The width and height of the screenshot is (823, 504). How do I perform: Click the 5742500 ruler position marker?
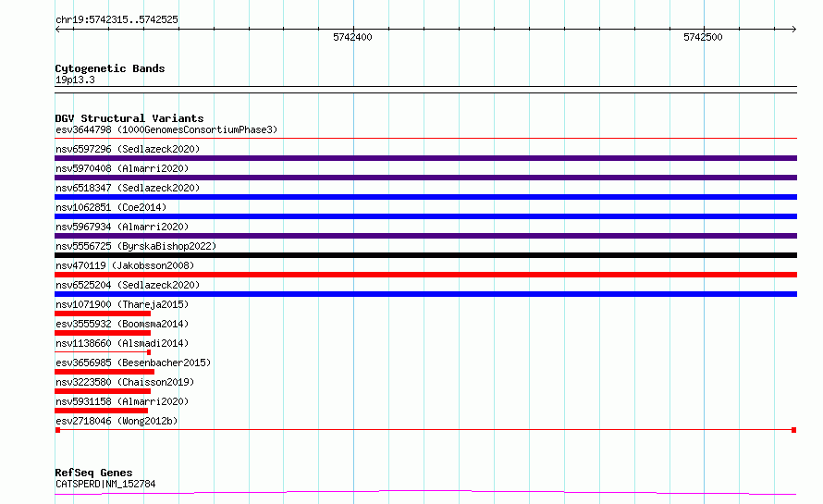pos(703,37)
